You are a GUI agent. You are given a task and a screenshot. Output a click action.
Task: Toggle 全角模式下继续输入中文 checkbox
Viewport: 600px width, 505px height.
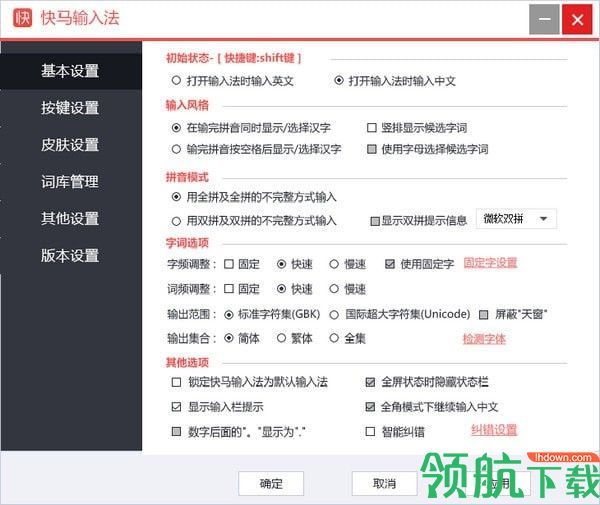pos(370,407)
